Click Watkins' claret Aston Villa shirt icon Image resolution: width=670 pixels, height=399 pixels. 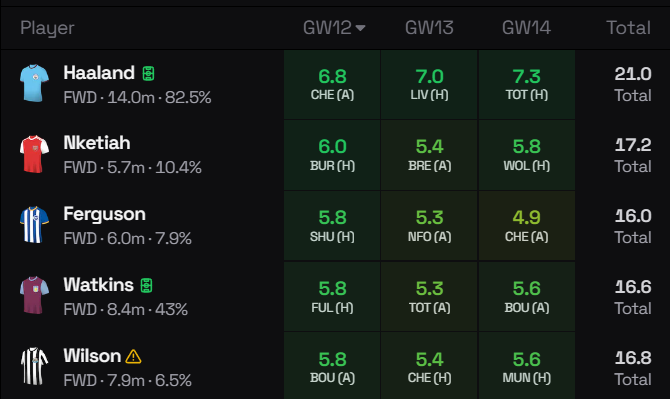[34, 296]
